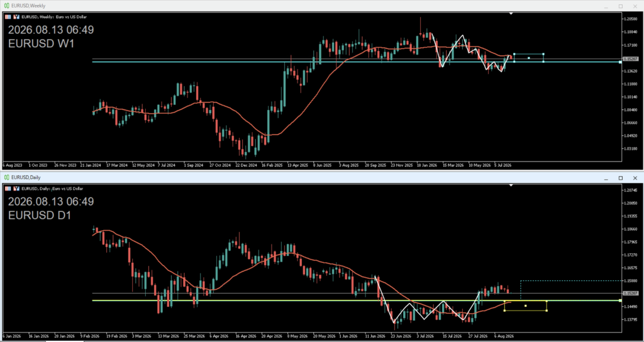Minimize the EURUSD,Daily window
Image resolution: width=644 pixels, height=342 pixels.
606,178
